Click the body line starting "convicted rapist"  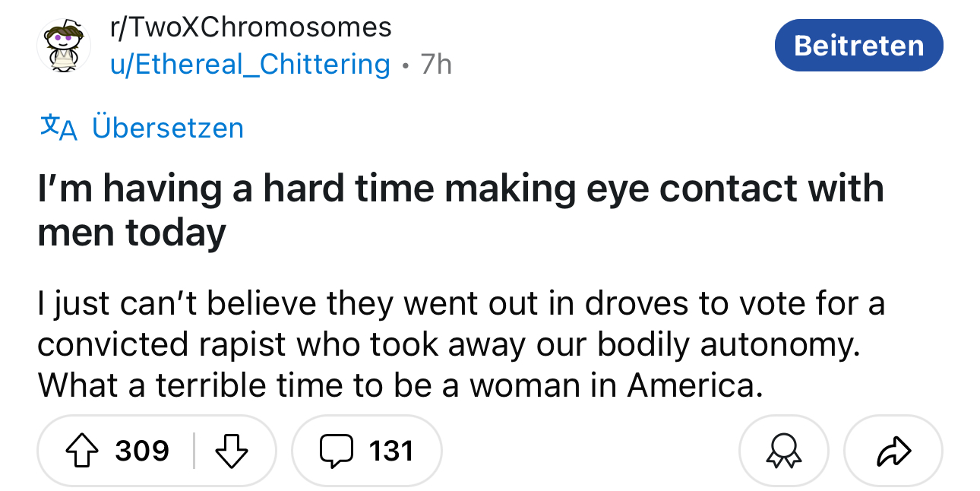(448, 345)
